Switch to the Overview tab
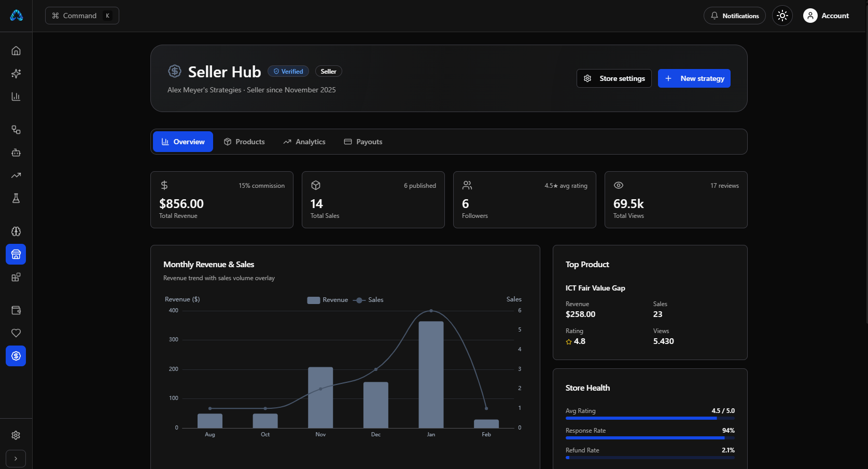 coord(183,142)
